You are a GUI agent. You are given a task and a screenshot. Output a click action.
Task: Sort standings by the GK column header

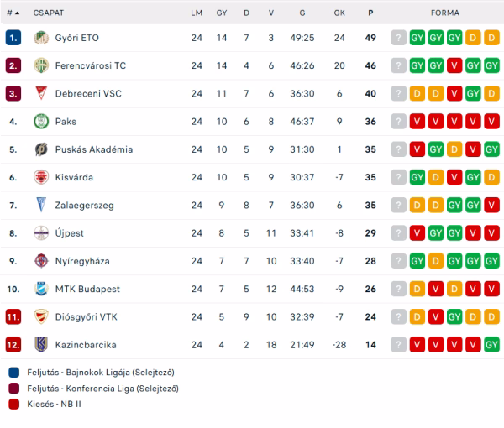pyautogui.click(x=339, y=13)
